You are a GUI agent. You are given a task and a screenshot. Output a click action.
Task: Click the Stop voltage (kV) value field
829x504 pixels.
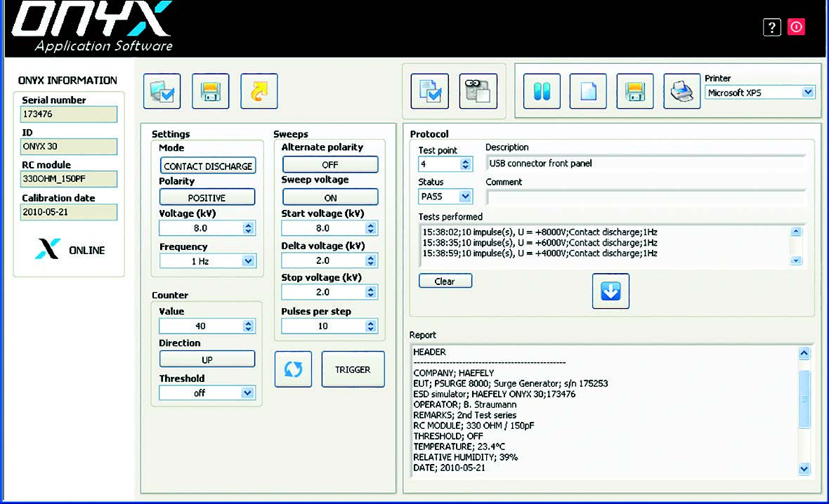click(324, 292)
